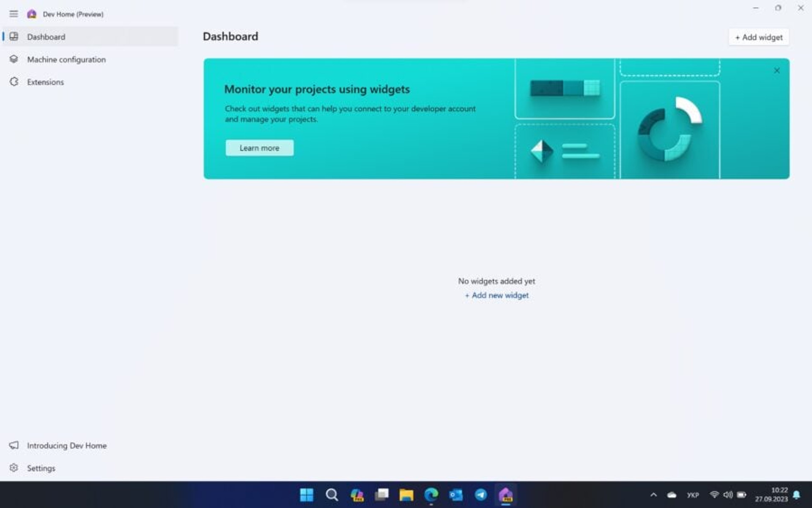Open the Extensions page
The image size is (812, 508).
90,82
